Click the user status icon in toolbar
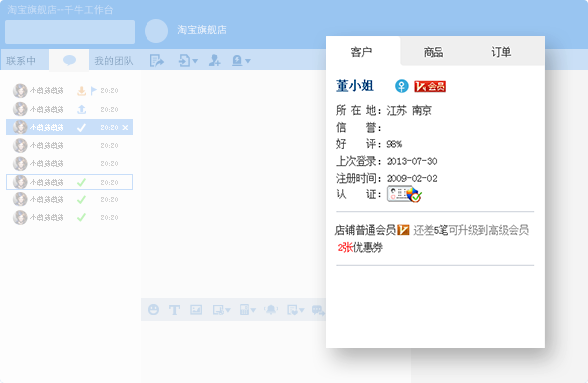 click(x=237, y=60)
